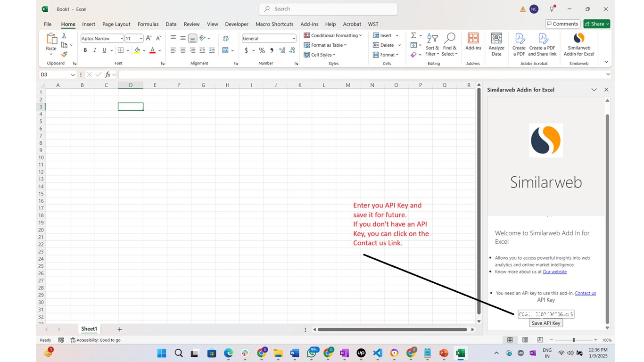644x362 pixels.
Task: Open the Macro Shortcuts tab
Action: (x=274, y=24)
